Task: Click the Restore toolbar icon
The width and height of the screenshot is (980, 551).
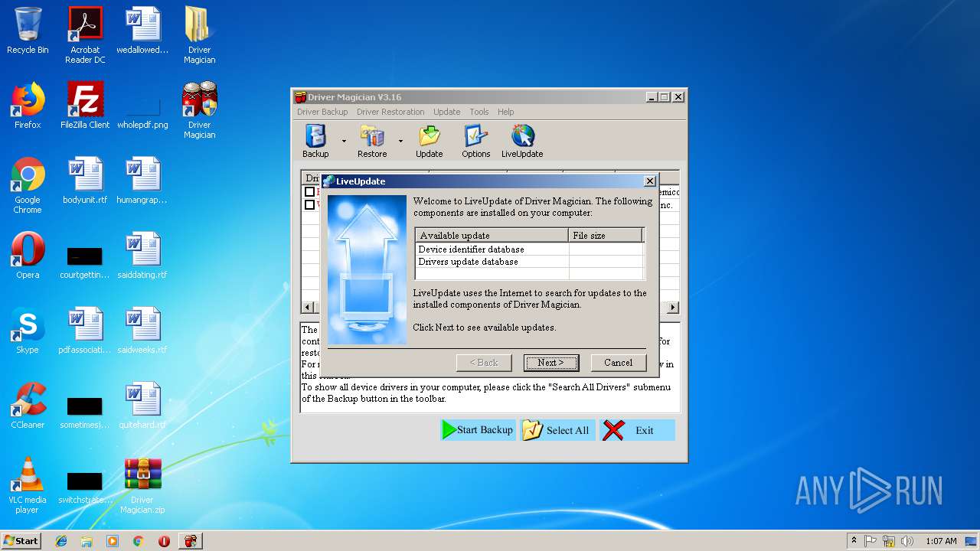Action: (x=372, y=142)
